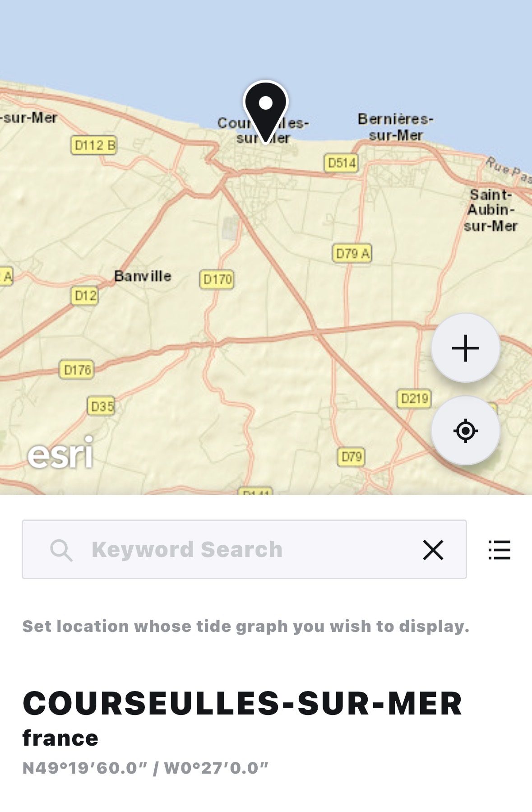Click the Banville map label
Image resolution: width=532 pixels, height=812 pixels.
point(143,276)
